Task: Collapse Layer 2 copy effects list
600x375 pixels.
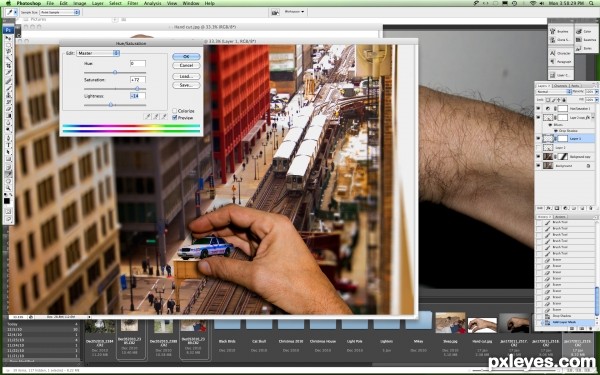Action: click(593, 117)
